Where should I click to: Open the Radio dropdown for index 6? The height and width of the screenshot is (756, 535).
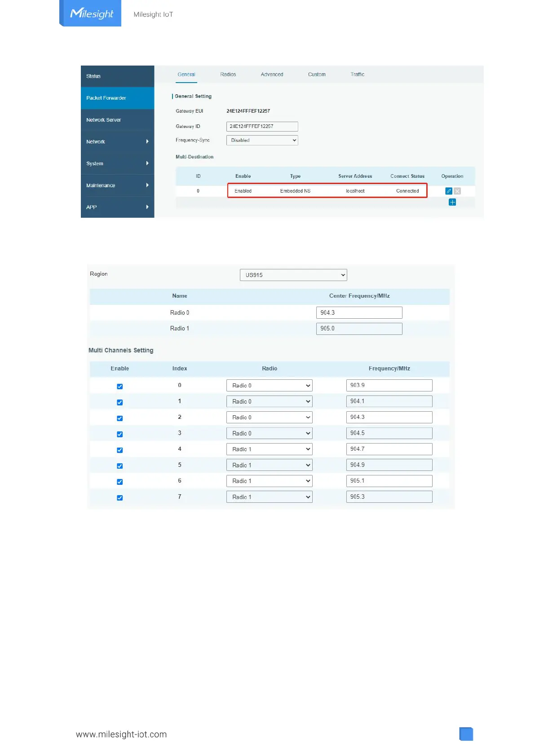click(x=269, y=481)
